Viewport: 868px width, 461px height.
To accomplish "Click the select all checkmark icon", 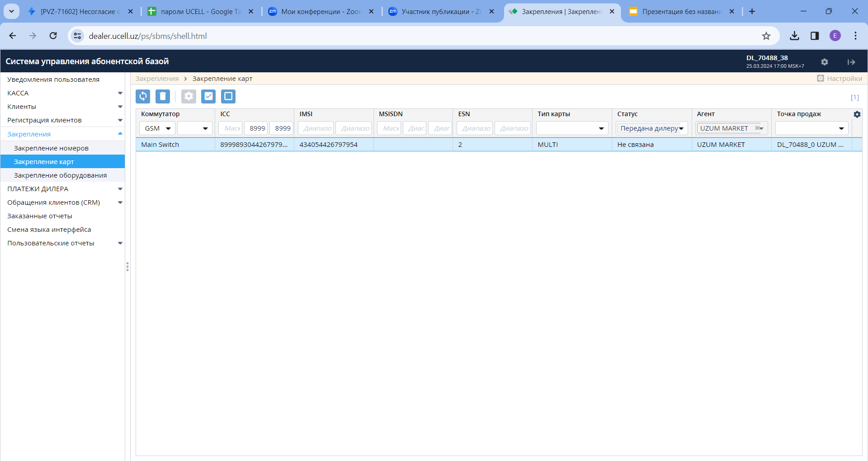I will click(x=208, y=96).
